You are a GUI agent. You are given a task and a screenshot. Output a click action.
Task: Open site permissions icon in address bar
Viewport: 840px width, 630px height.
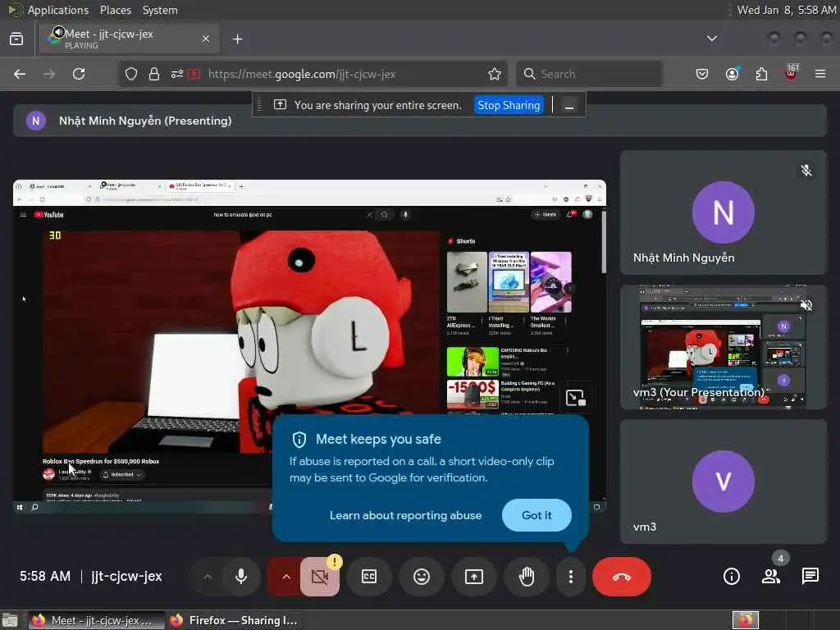[x=177, y=74]
